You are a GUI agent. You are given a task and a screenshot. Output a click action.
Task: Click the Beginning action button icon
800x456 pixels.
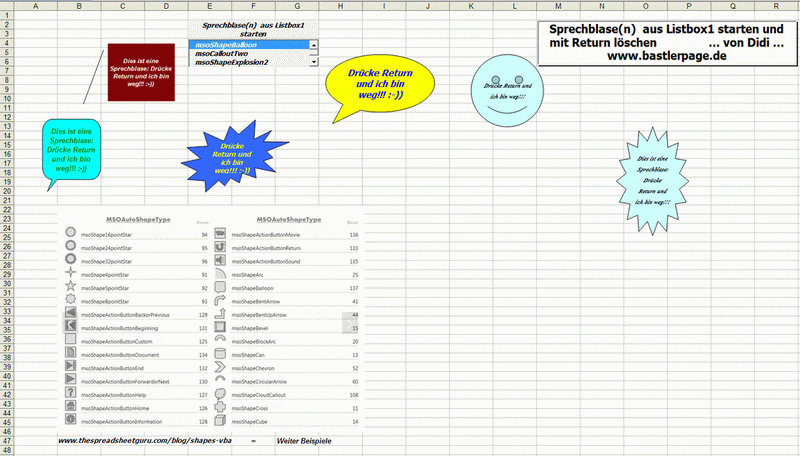pyautogui.click(x=70, y=325)
